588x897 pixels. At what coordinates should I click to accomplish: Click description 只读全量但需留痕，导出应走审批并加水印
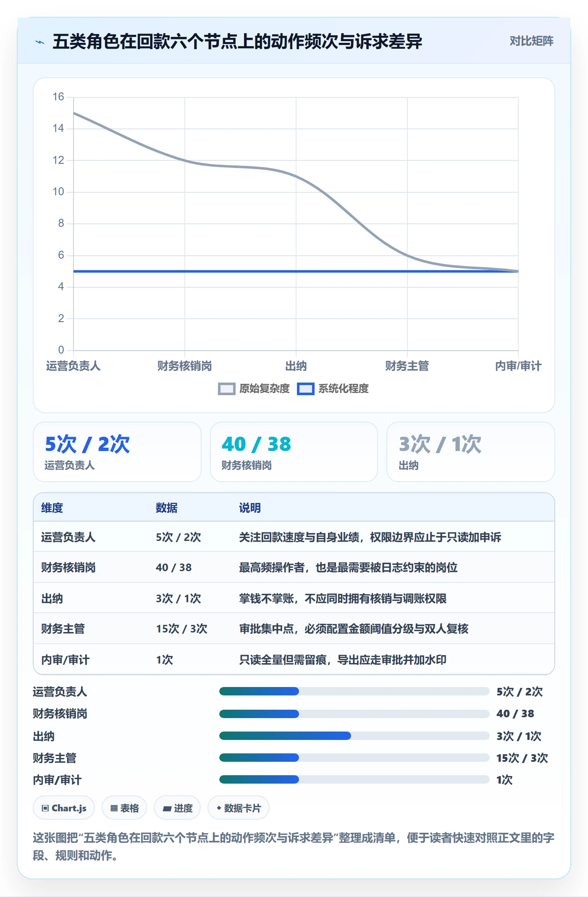coord(343,660)
